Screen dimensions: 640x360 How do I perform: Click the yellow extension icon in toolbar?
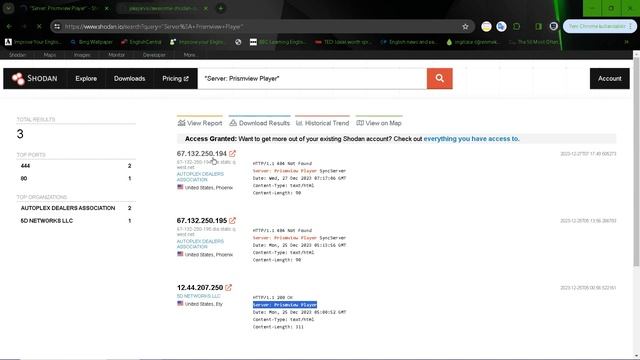click(486, 27)
